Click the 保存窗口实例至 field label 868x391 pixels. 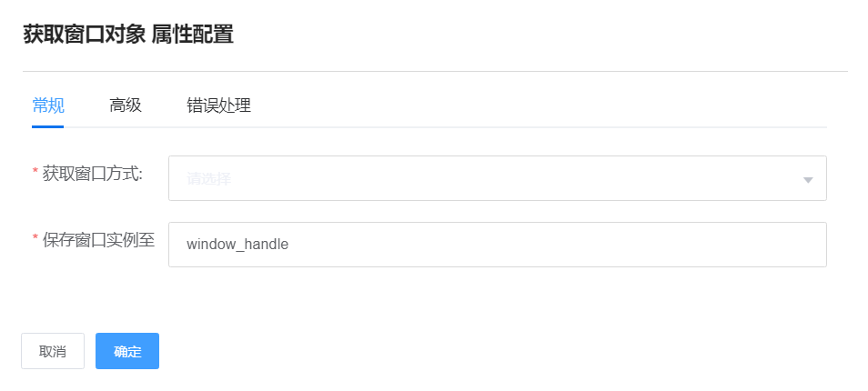[98, 240]
